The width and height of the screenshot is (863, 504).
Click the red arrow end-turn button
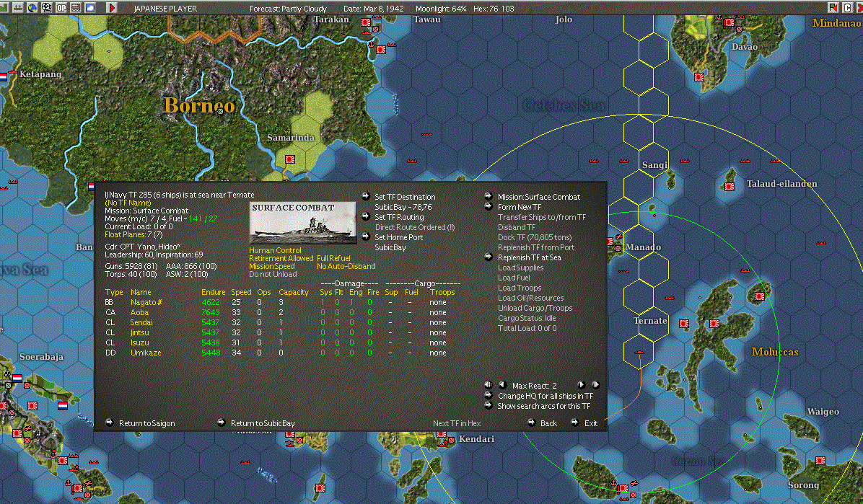coord(111,8)
